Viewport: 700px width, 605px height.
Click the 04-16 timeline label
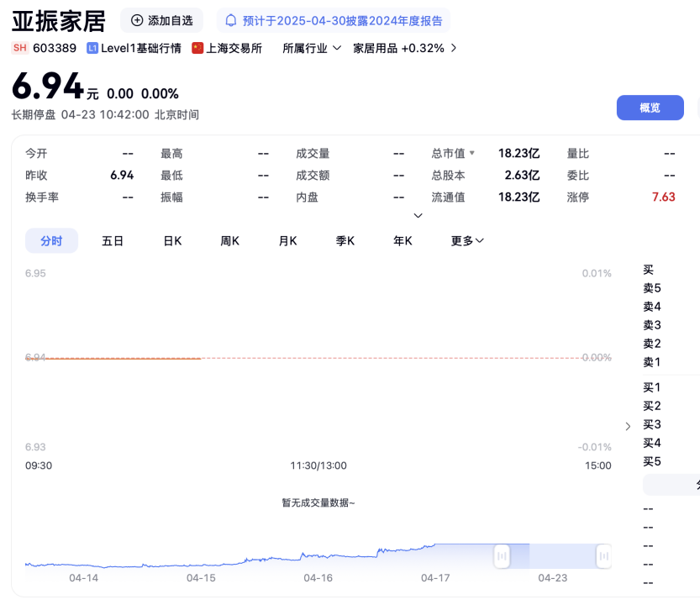coord(318,578)
